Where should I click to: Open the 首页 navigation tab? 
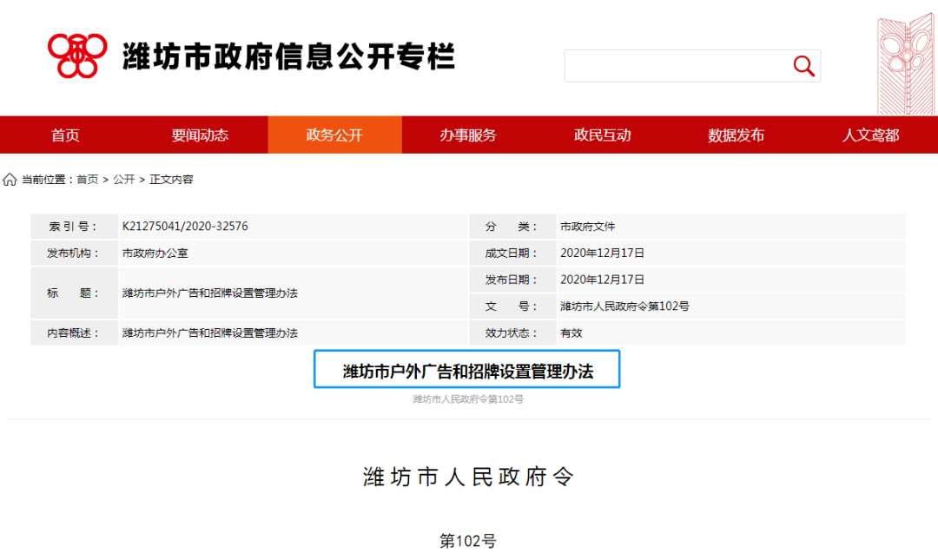pos(65,135)
